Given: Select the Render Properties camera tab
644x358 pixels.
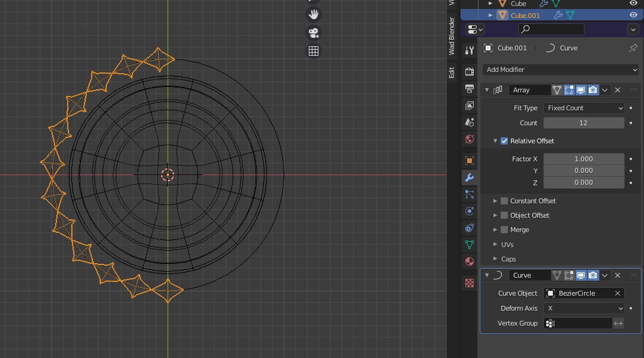Looking at the screenshot, I should [x=469, y=71].
